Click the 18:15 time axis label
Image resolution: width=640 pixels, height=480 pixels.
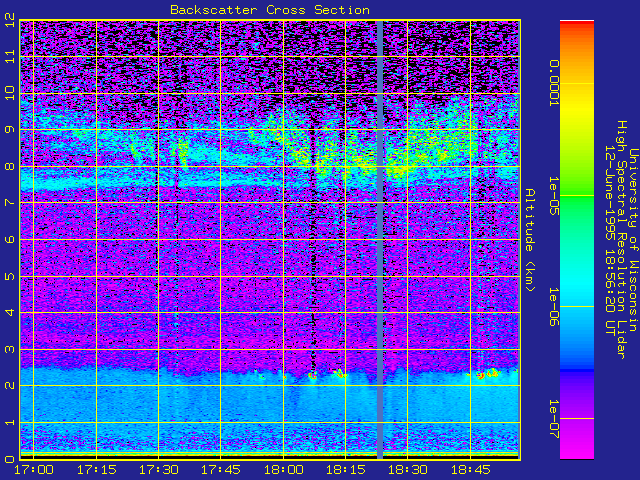345,469
